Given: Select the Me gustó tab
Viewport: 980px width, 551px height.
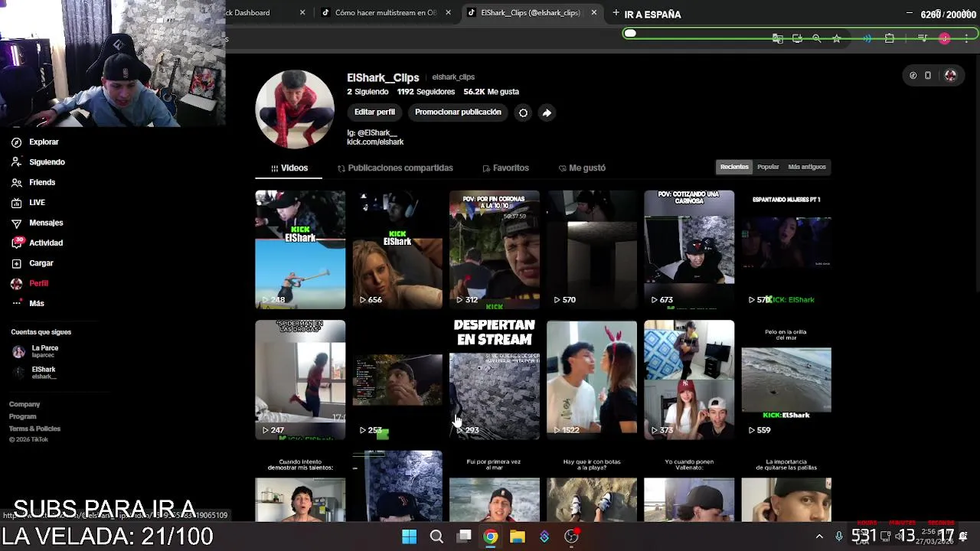Looking at the screenshot, I should [x=582, y=168].
